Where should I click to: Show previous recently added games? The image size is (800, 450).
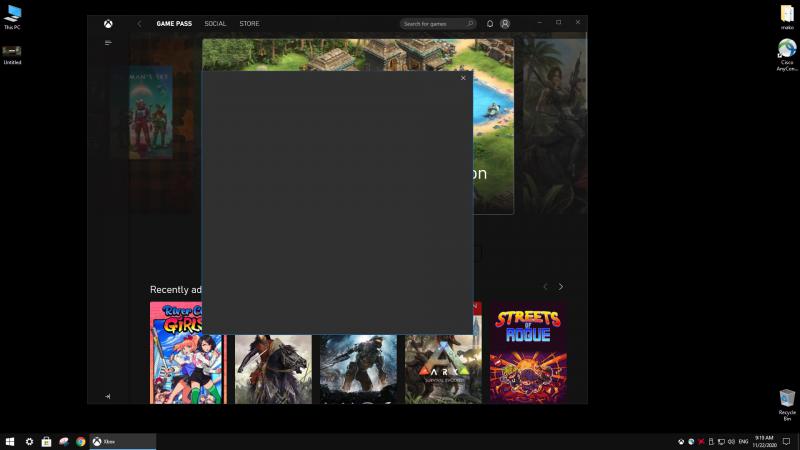coord(545,287)
